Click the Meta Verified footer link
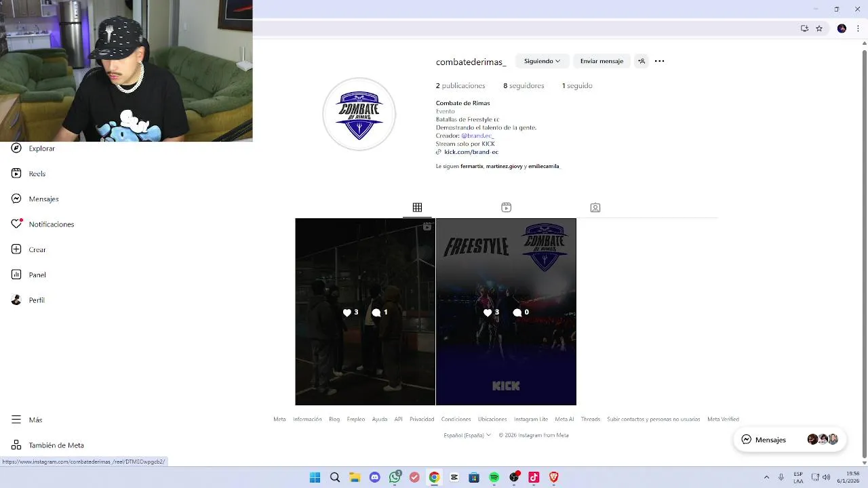The image size is (868, 488). [723, 420]
